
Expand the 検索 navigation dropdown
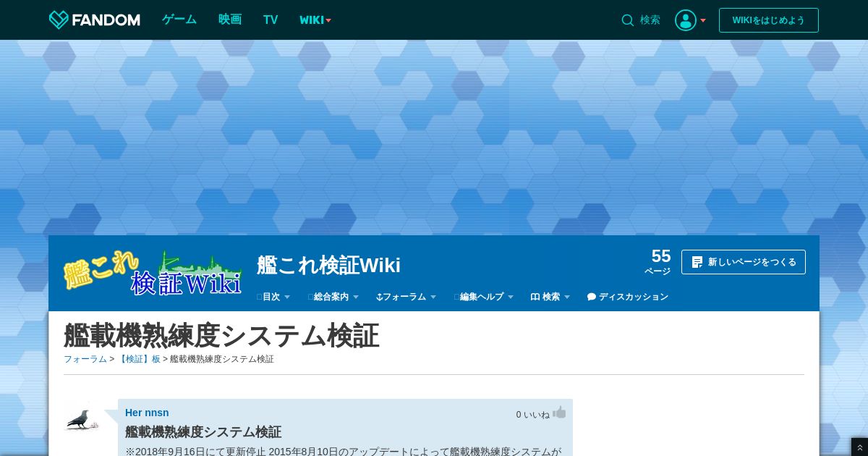pos(550,297)
